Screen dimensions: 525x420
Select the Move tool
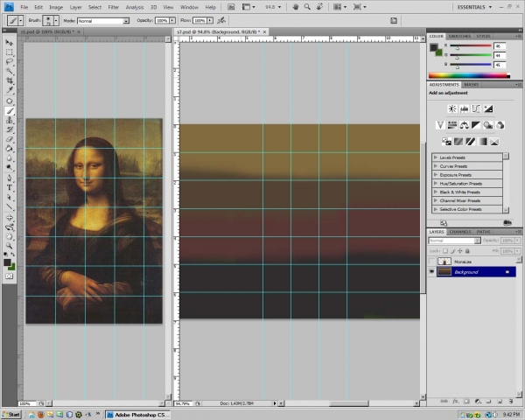pyautogui.click(x=10, y=43)
